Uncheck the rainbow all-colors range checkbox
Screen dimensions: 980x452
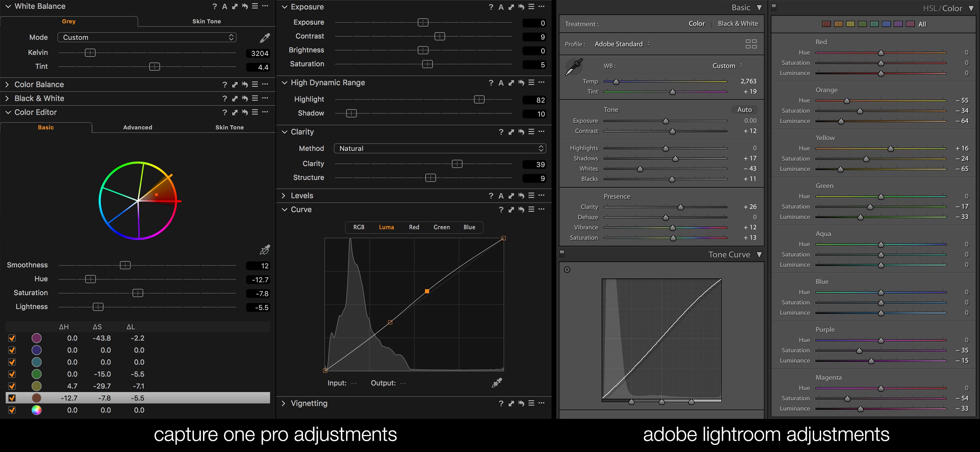(x=12, y=410)
